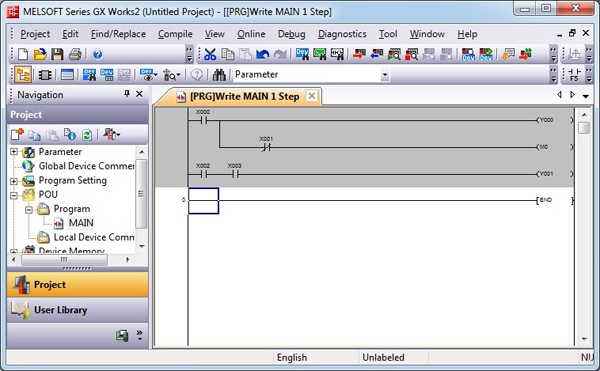Select Local Device Comment tree item
600x371 pixels.
click(94, 238)
